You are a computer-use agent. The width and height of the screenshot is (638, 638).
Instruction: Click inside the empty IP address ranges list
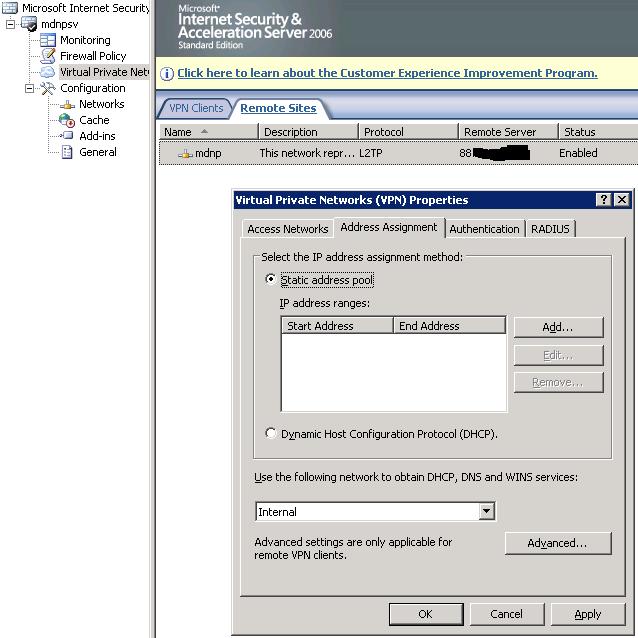tap(394, 372)
